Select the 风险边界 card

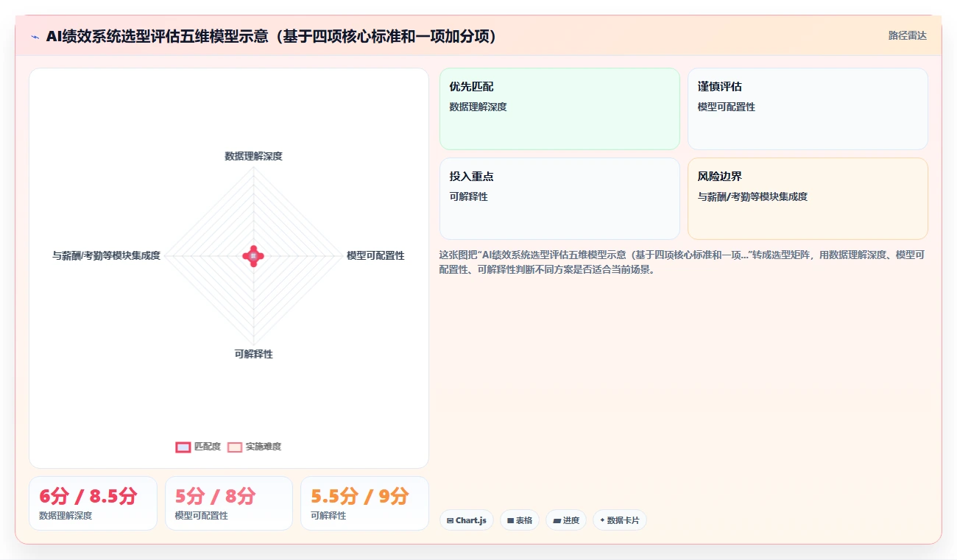[808, 199]
